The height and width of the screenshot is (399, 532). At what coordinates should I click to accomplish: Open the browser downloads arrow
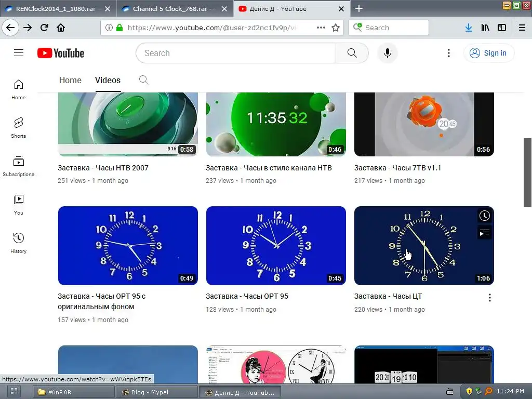coord(469,28)
